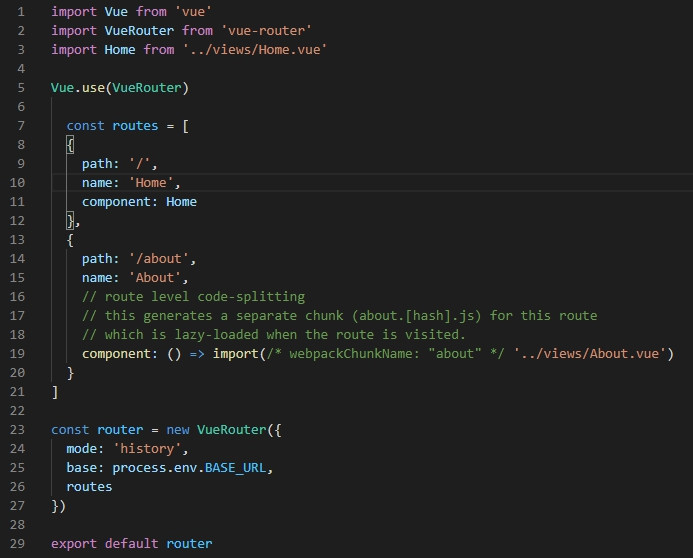This screenshot has width=693, height=558.
Task: Click component: Home value on line 11
Action: point(181,201)
